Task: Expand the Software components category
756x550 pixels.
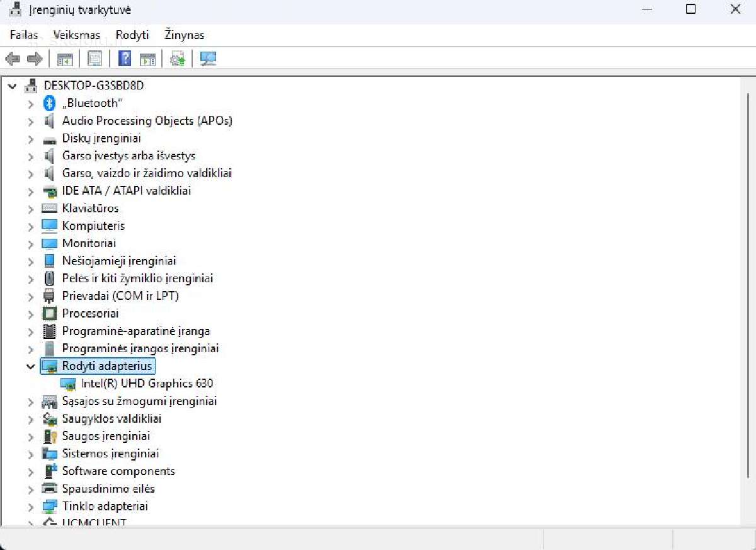Action: pyautogui.click(x=30, y=472)
